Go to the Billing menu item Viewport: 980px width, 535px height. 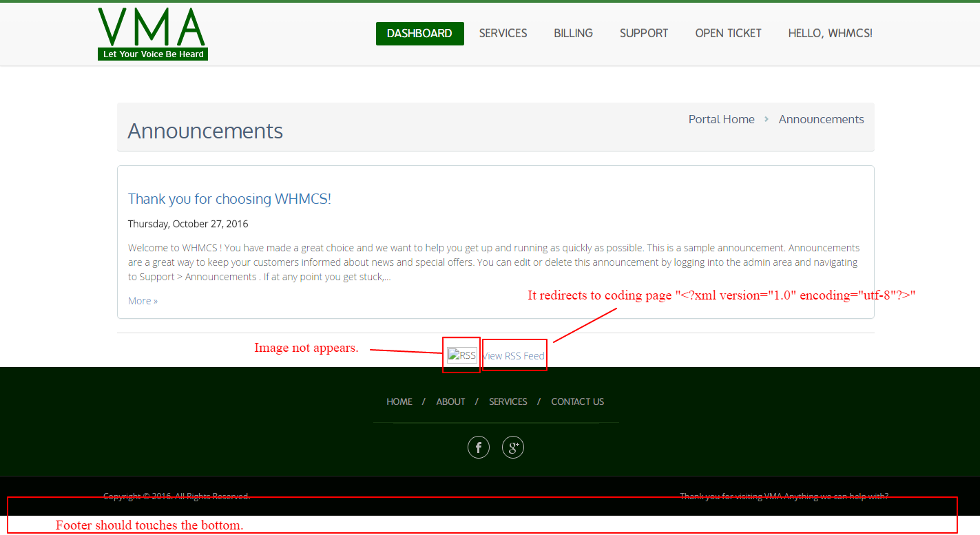(573, 33)
